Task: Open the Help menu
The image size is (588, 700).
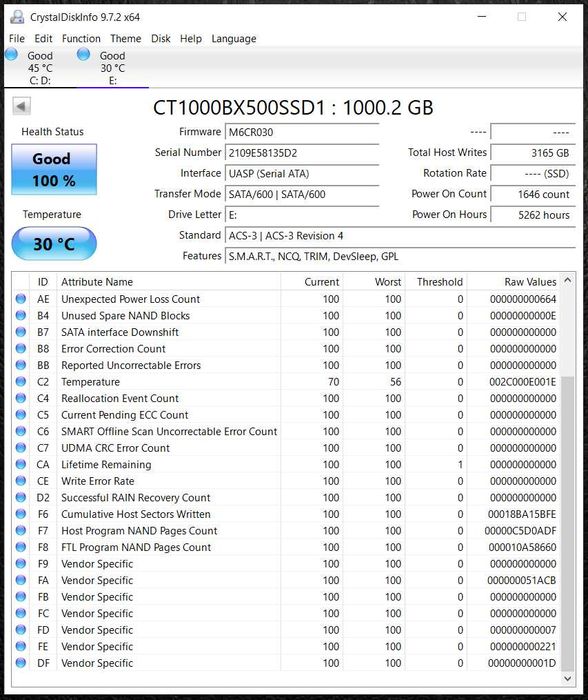Action: [x=191, y=39]
